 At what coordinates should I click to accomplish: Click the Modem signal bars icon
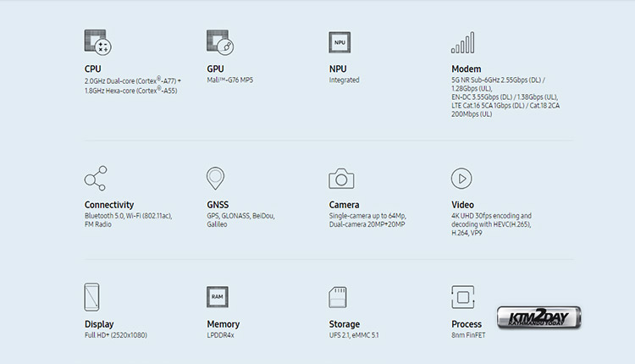tap(463, 42)
